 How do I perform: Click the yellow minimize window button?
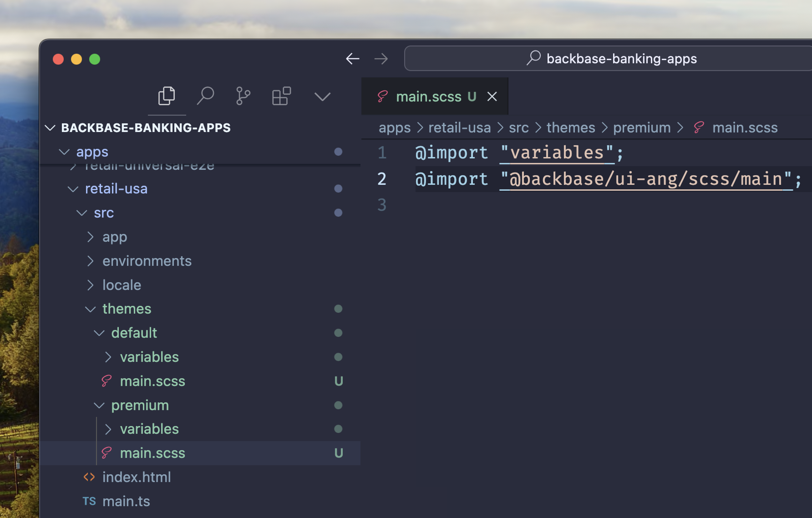76,59
